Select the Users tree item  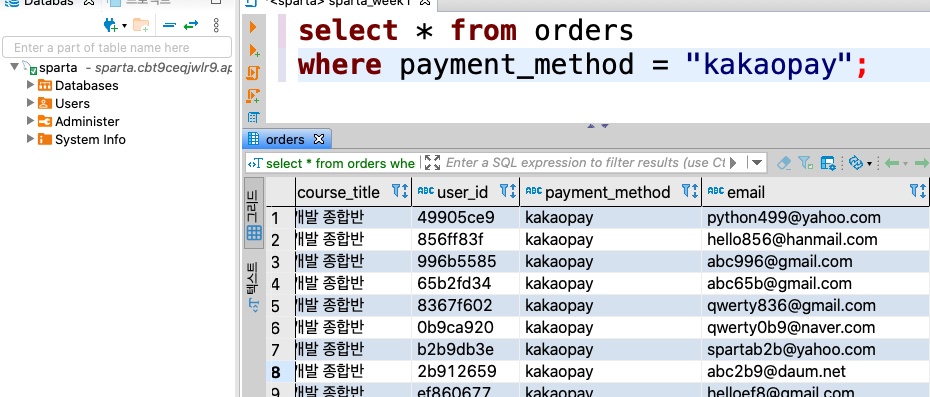coord(72,103)
